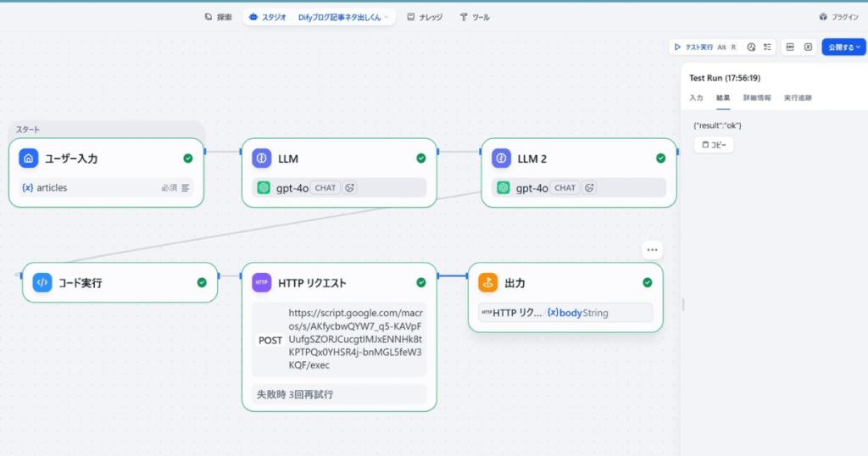The image size is (868, 456).
Task: Click the コピー copy button
Action: coord(714,145)
